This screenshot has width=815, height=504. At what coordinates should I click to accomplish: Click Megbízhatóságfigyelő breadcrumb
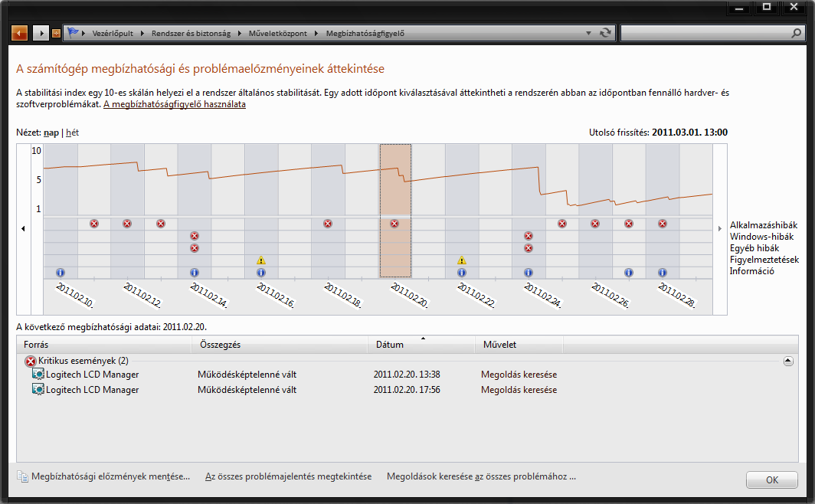coord(365,33)
